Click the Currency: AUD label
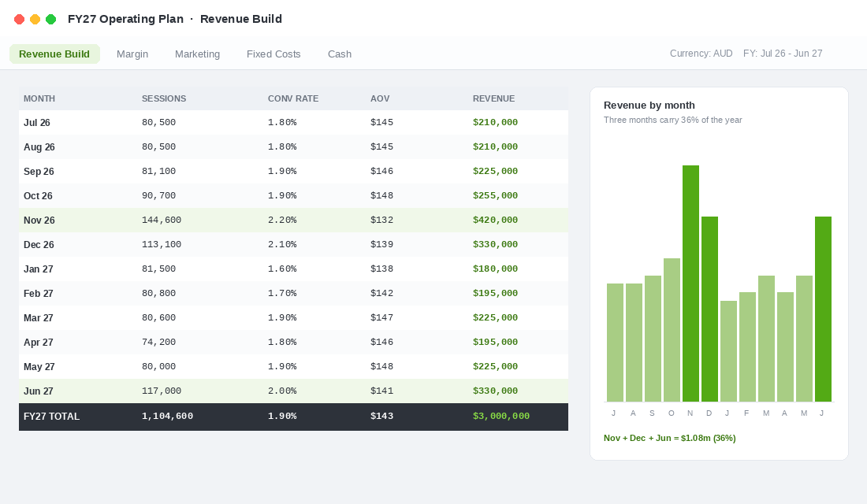The height and width of the screenshot is (504, 867). click(701, 54)
